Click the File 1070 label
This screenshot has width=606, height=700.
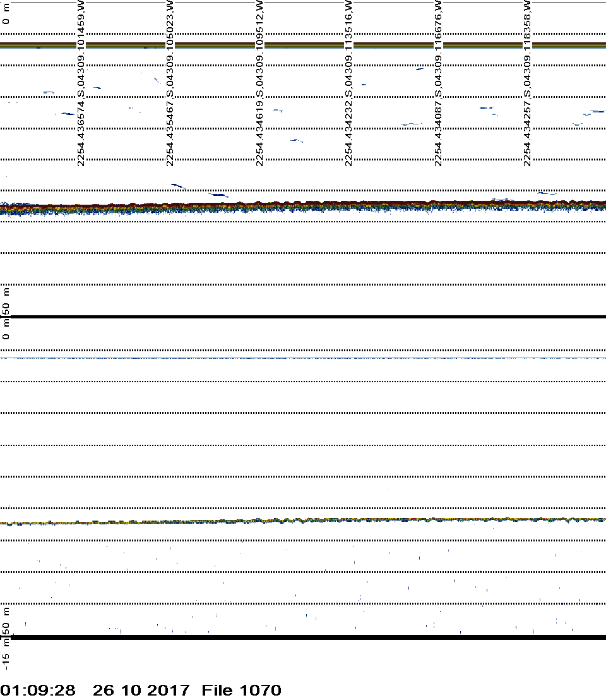pyautogui.click(x=241, y=690)
